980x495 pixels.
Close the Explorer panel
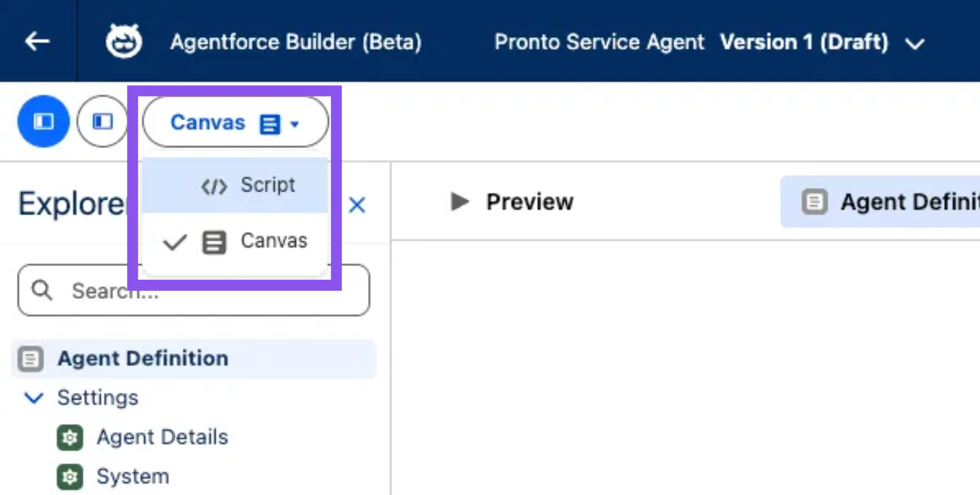click(357, 205)
